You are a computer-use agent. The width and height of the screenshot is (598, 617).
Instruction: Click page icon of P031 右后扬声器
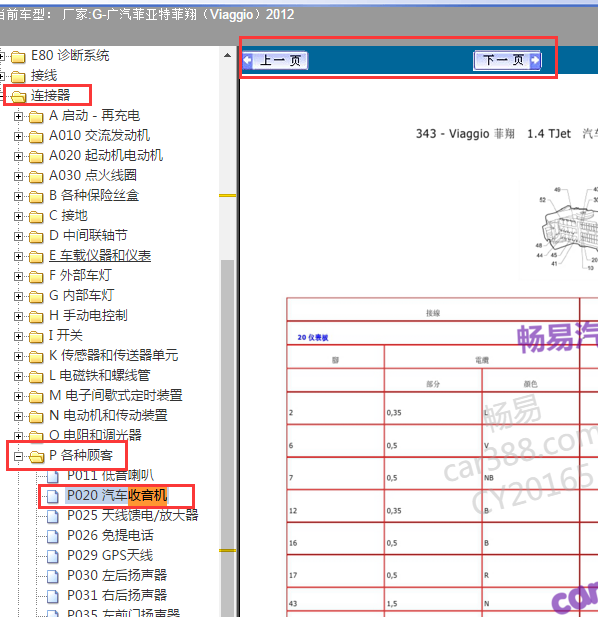click(53, 597)
